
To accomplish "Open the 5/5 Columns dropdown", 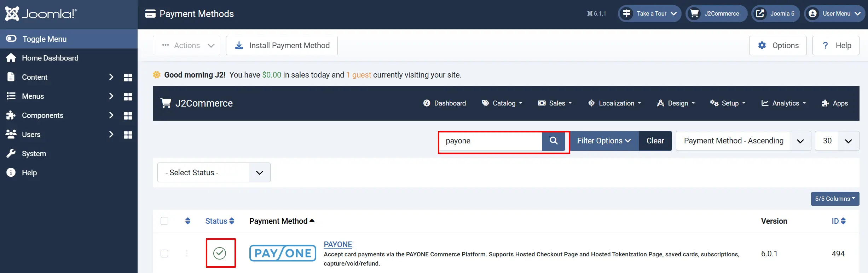I will (x=835, y=199).
